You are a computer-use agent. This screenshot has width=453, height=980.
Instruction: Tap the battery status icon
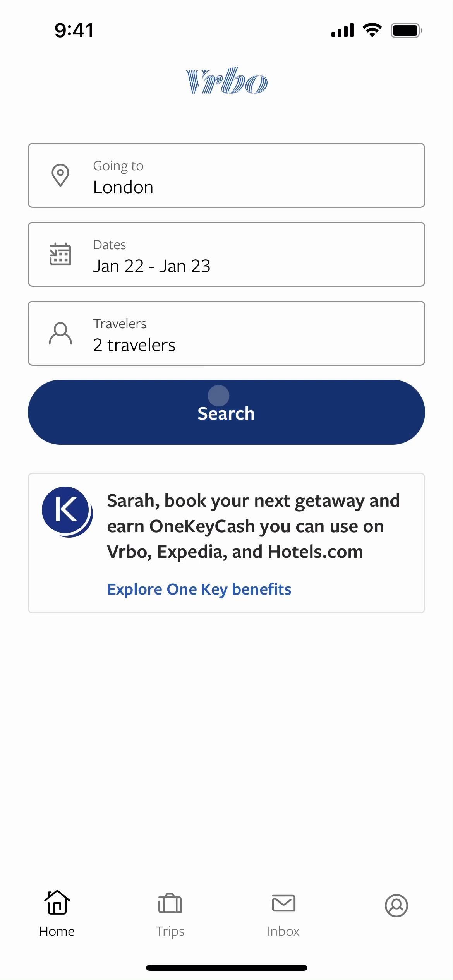tap(406, 30)
